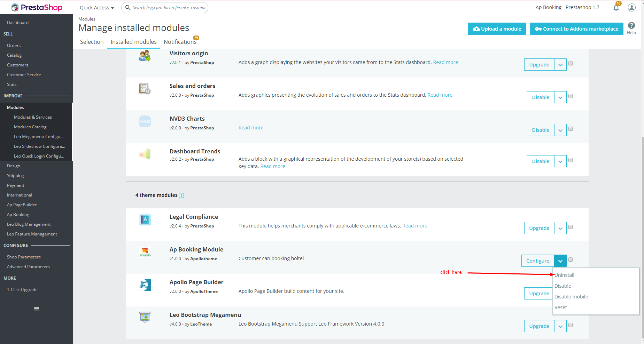Expand the Legal Compliance Upgrade dropdown arrow
The width and height of the screenshot is (644, 344).
[560, 228]
